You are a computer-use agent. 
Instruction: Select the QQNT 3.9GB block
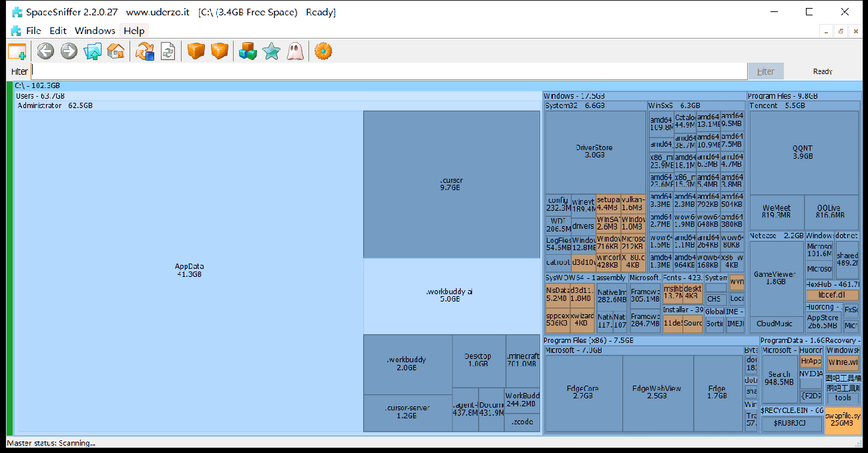[x=803, y=152]
